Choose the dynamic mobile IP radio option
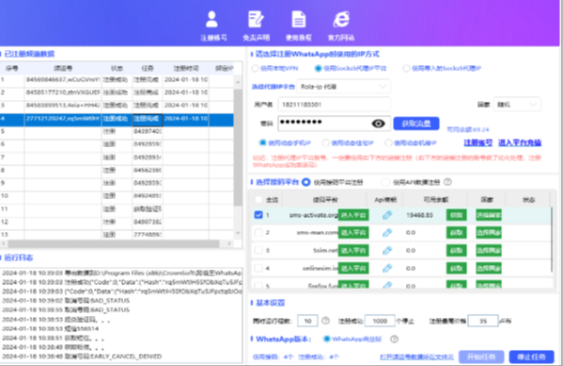The image size is (563, 366). point(262,143)
